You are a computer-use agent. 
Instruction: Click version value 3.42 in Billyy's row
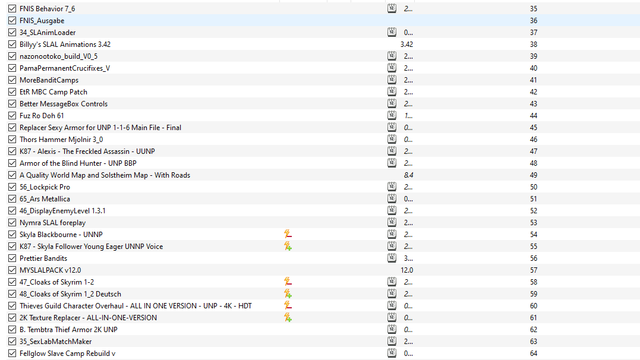coord(406,44)
